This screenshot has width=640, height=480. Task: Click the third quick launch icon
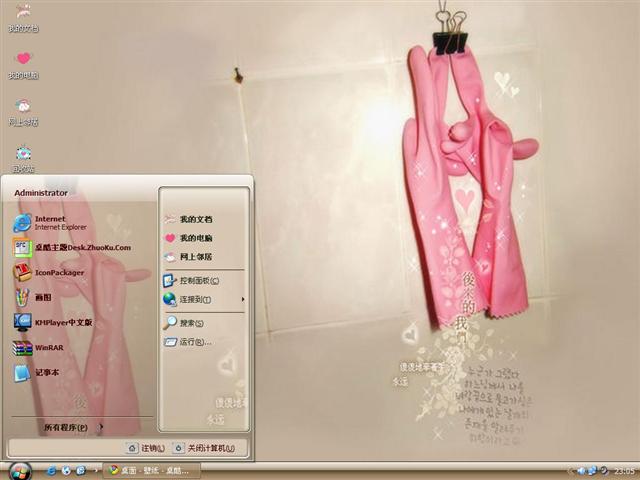[80, 471]
